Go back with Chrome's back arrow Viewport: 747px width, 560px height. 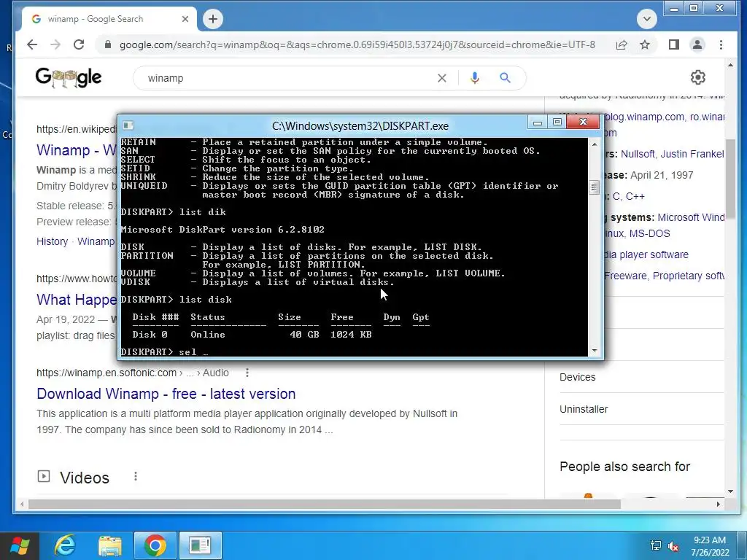point(32,44)
